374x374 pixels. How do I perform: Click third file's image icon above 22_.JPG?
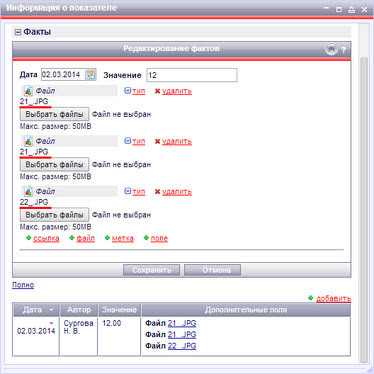pos(28,192)
